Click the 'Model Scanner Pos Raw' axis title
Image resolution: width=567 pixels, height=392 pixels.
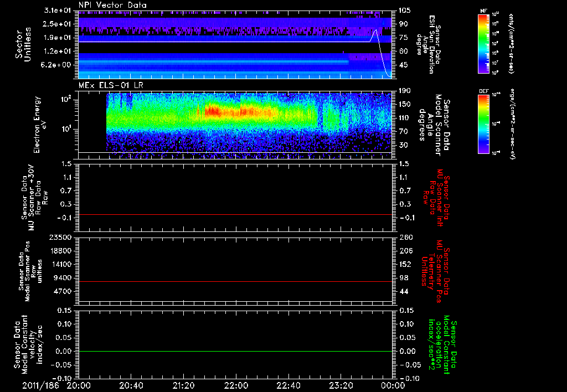click(x=30, y=271)
